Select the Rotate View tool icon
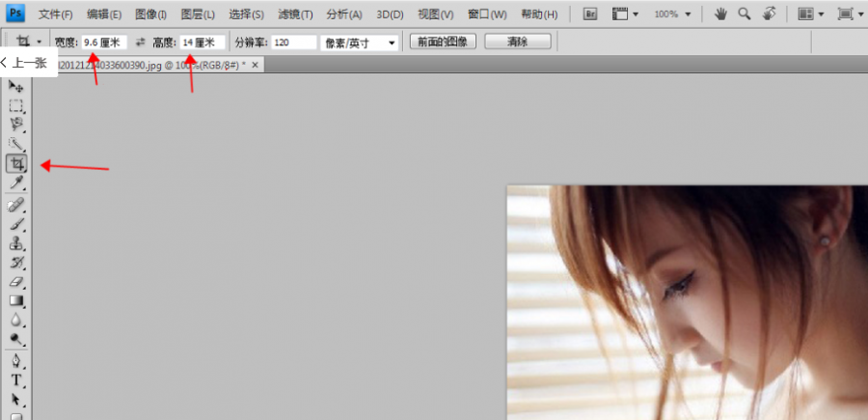868x420 pixels. coord(769,14)
